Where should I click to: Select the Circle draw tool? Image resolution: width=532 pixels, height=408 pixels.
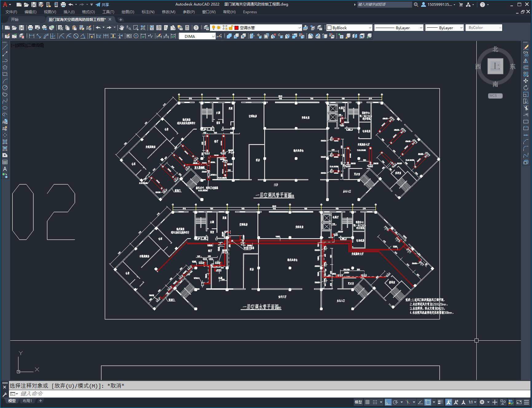point(5,88)
